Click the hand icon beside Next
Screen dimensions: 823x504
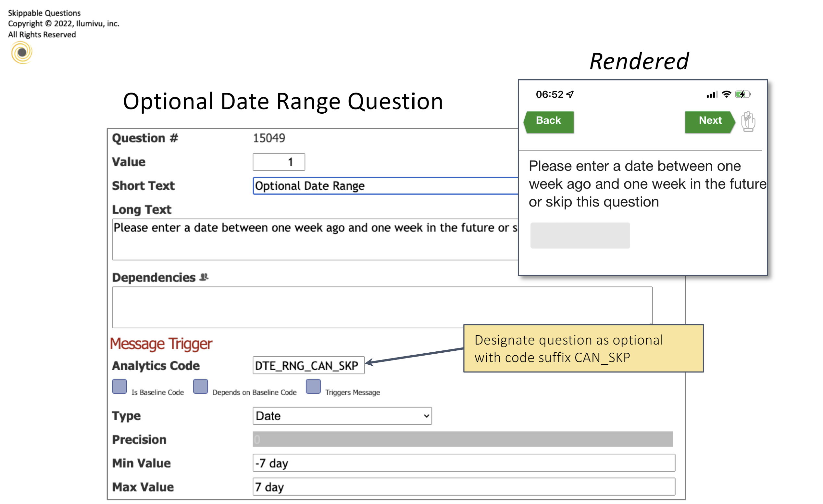748,121
